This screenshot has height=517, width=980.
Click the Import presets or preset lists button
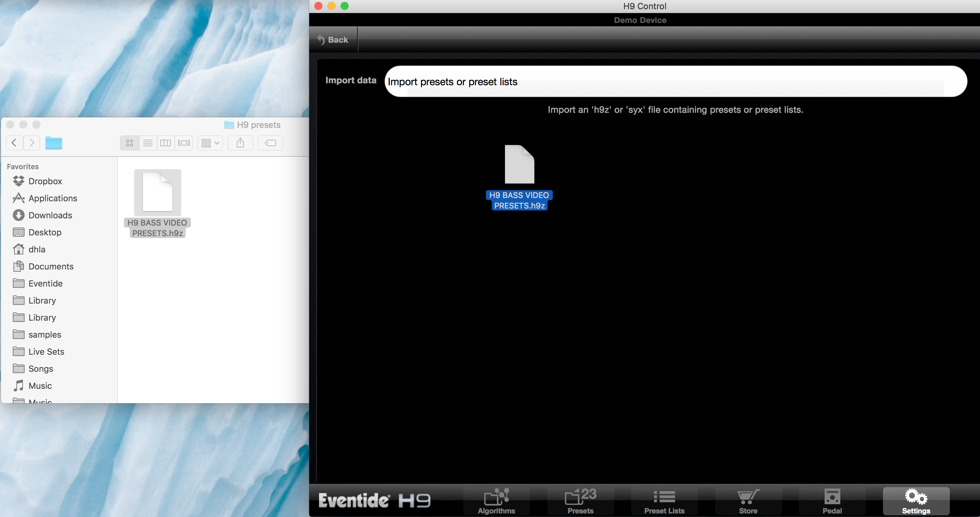point(676,81)
